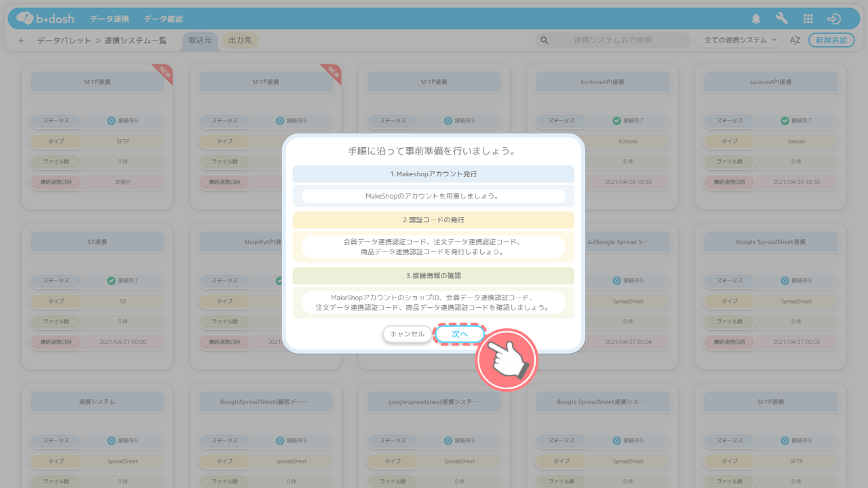Sort the list with the A-Z icon
868x488 pixels.
[795, 41]
